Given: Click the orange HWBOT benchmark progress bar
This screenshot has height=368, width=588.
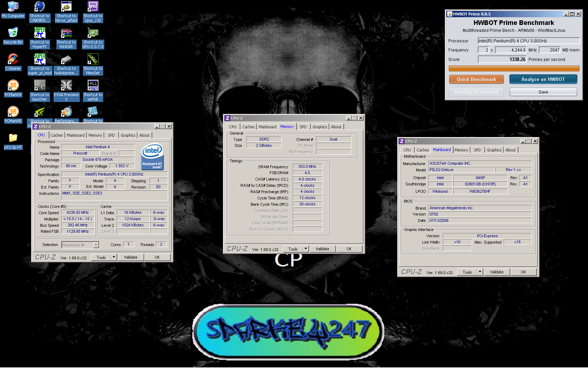Looking at the screenshot, I should coord(514,69).
